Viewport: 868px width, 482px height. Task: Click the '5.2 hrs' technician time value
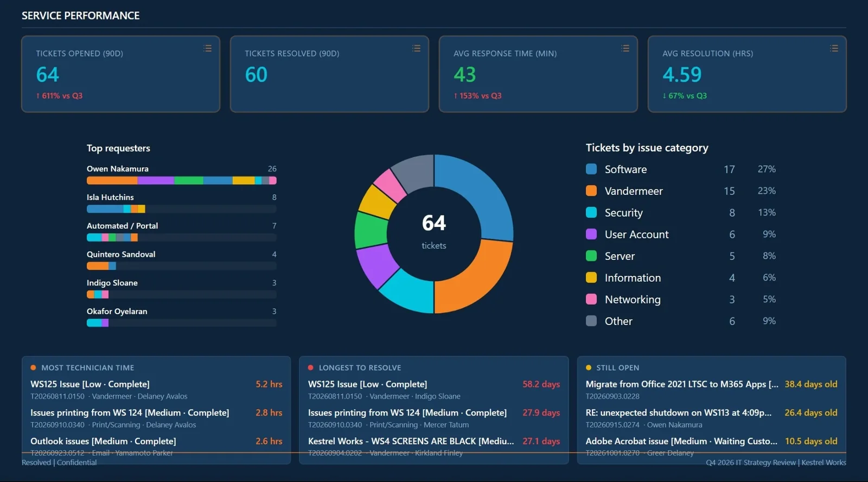(269, 384)
